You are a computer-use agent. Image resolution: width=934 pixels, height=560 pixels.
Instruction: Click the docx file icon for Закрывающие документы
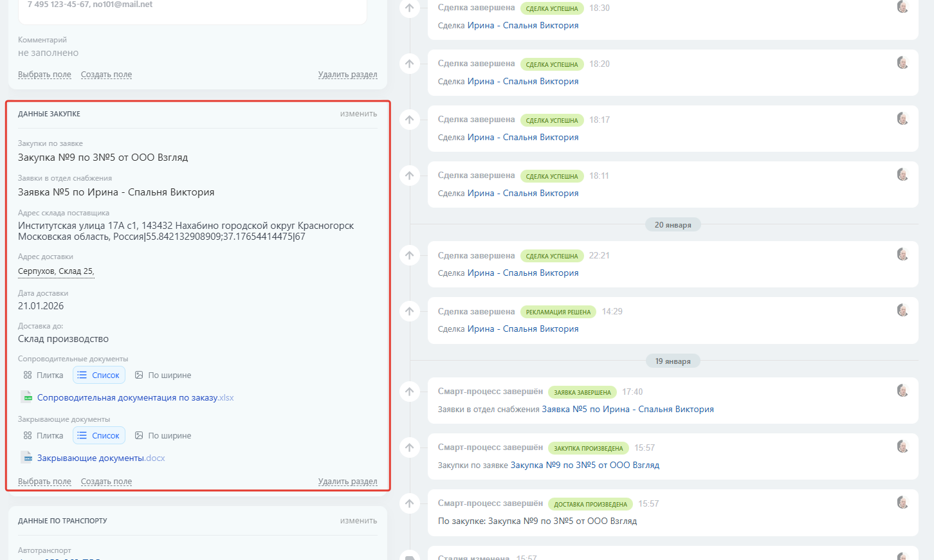click(x=26, y=458)
